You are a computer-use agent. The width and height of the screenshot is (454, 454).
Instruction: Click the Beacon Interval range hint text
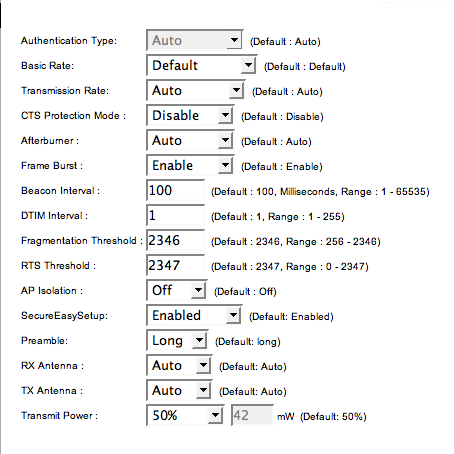(320, 192)
